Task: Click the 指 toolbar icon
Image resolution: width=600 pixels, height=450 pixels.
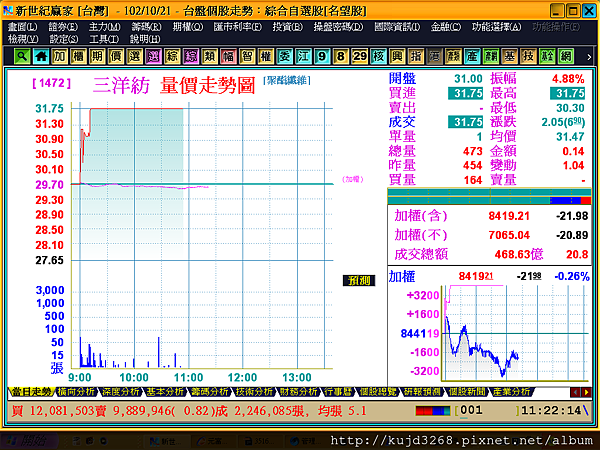Action: click(x=416, y=57)
